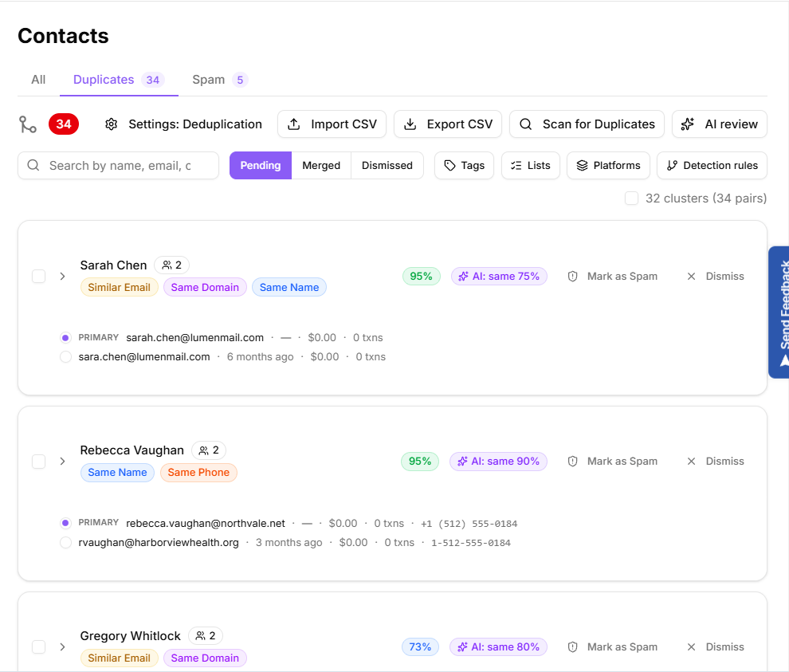This screenshot has width=789, height=672.
Task: Start Scan for Duplicates
Action: pyautogui.click(x=587, y=124)
